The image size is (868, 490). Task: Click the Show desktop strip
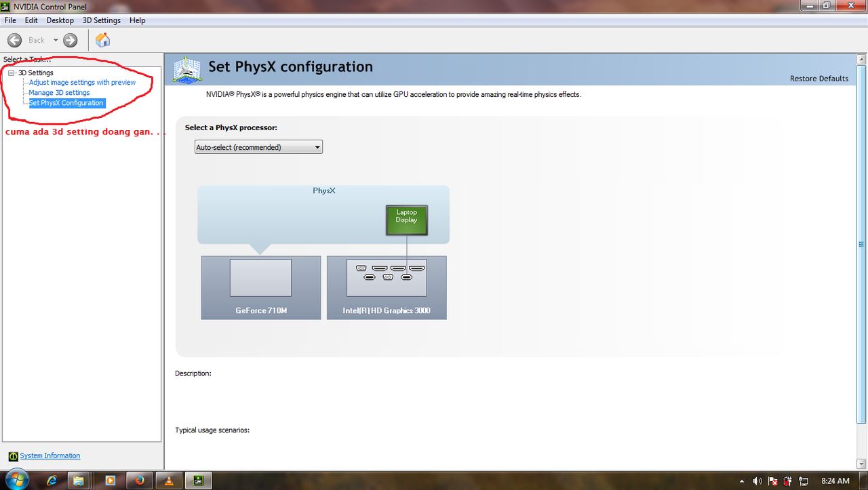[x=863, y=481]
